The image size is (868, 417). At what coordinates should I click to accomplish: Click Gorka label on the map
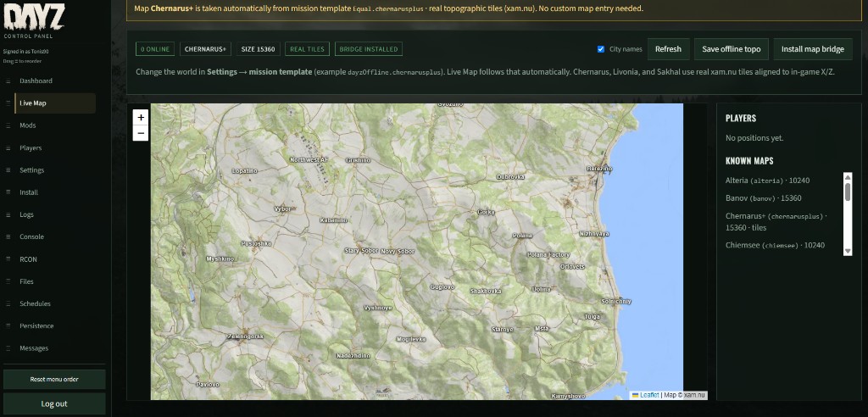pyautogui.click(x=486, y=212)
